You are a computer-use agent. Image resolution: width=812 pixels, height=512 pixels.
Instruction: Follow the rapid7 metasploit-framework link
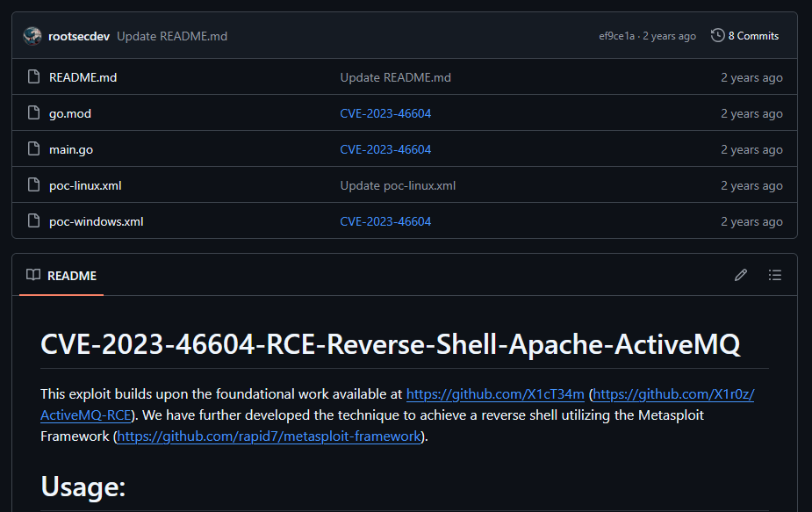coord(269,436)
